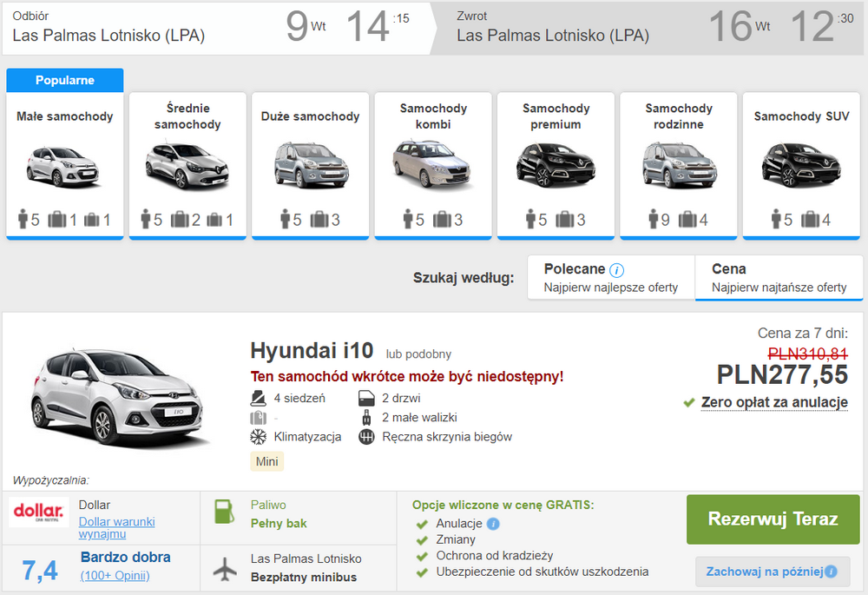The height and width of the screenshot is (595, 868).
Task: Open the Popularne tab
Action: [x=65, y=80]
